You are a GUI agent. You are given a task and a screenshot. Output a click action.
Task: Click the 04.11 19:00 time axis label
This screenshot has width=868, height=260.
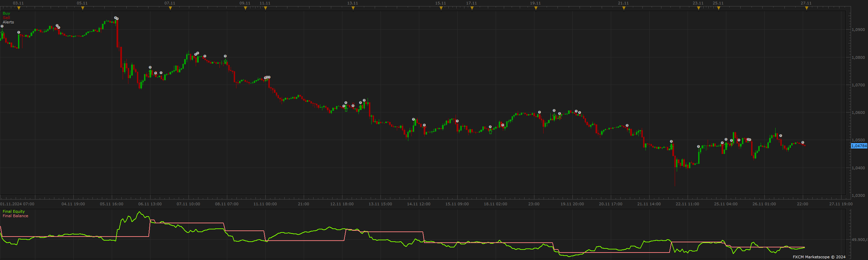pyautogui.click(x=73, y=204)
